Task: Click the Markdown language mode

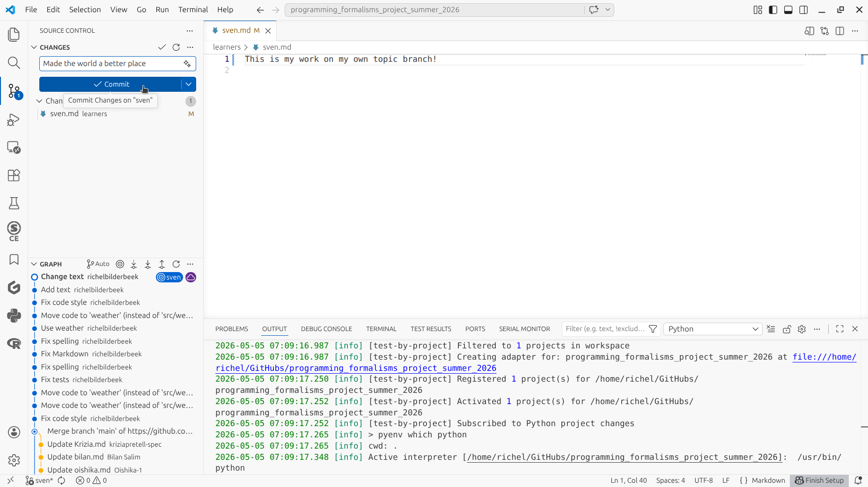Action: point(768,480)
